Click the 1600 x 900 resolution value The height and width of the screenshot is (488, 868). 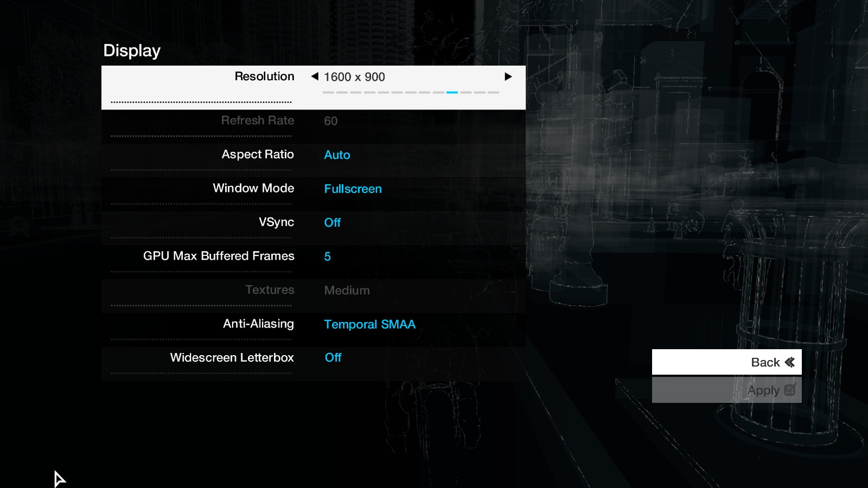pyautogui.click(x=354, y=77)
